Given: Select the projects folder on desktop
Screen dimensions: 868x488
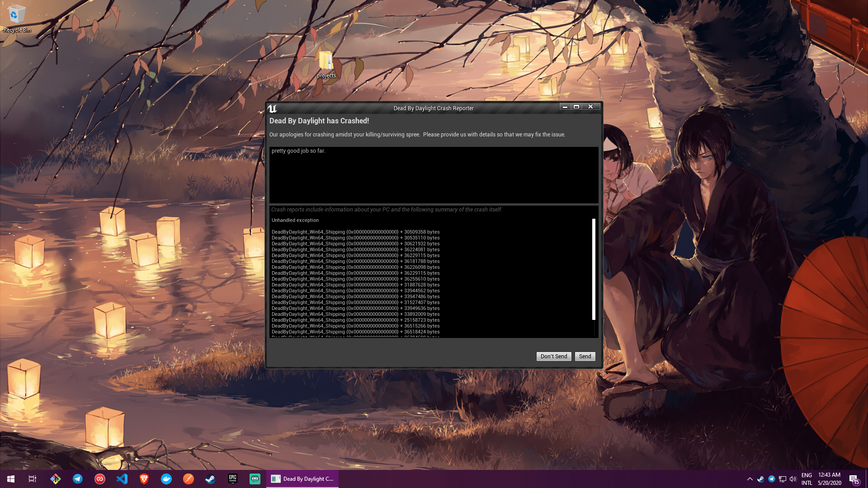Looking at the screenshot, I should pos(326,64).
